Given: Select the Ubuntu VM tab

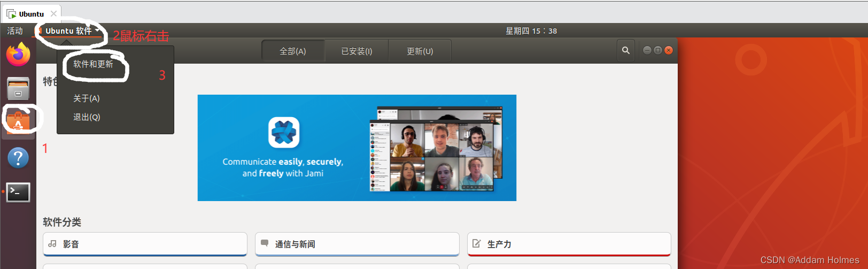Looking at the screenshot, I should pyautogui.click(x=31, y=14).
